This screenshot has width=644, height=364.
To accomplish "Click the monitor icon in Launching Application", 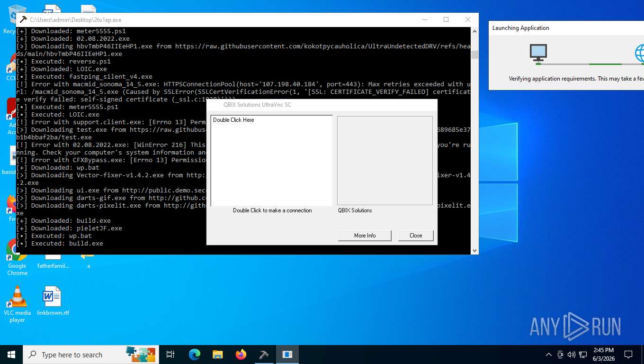I will [x=538, y=53].
